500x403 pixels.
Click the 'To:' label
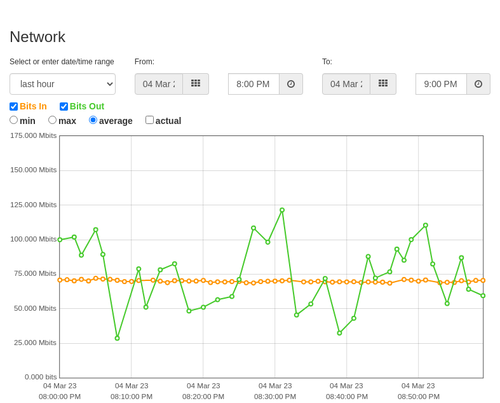[327, 62]
